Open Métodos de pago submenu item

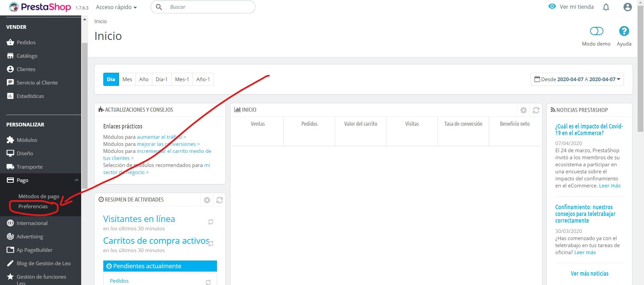pyautogui.click(x=39, y=196)
